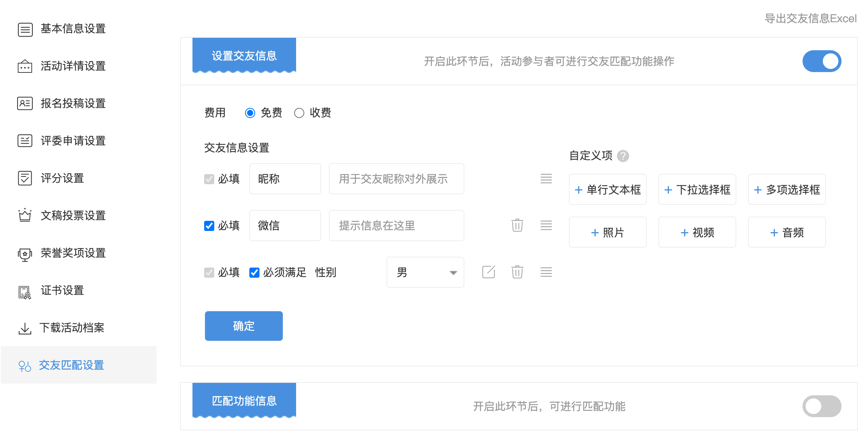Click 导出交友信息Excel link
Viewport: 868px width, 444px height.
pyautogui.click(x=810, y=18)
